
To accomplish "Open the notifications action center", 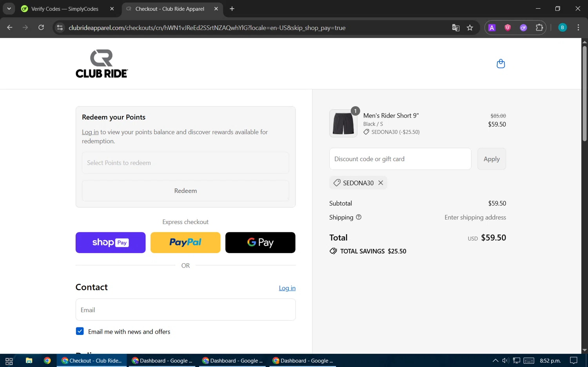I will click(573, 361).
